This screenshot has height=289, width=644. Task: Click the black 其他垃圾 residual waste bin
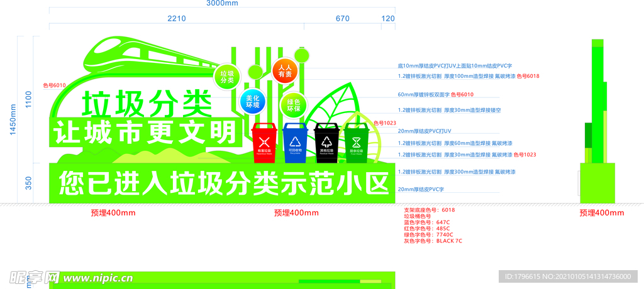point(326,142)
